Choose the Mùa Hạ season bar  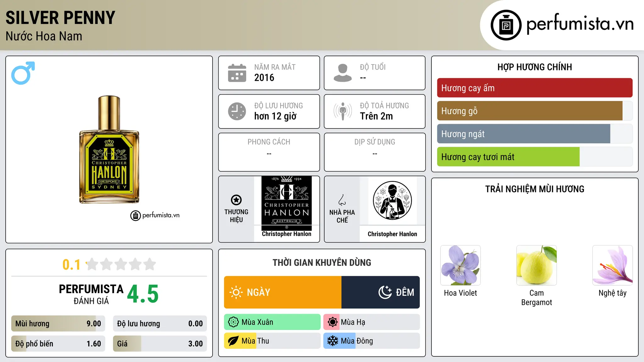click(371, 322)
